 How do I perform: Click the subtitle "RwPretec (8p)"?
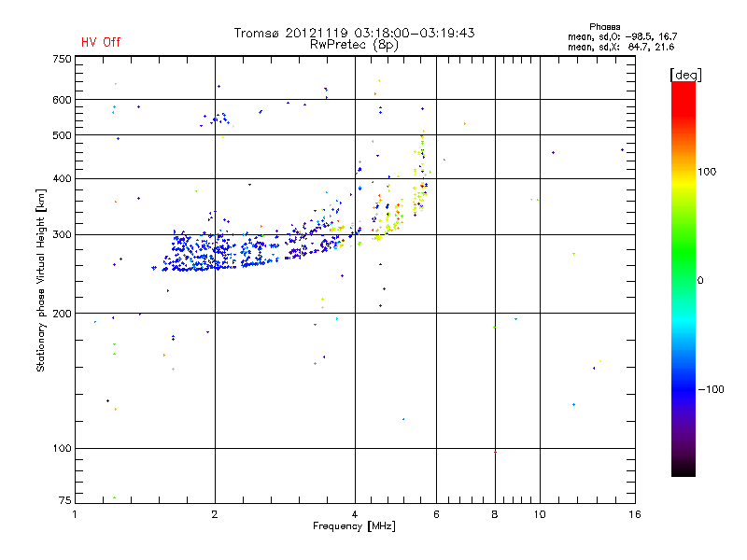354,45
